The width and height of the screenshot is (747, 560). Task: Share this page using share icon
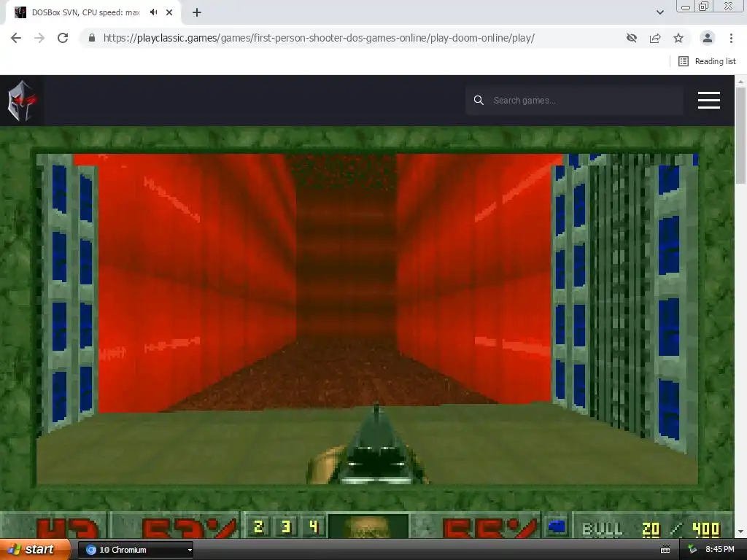tap(655, 38)
